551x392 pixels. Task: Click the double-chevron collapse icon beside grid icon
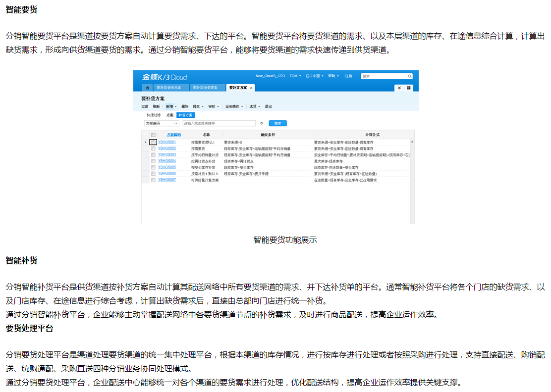(x=399, y=88)
